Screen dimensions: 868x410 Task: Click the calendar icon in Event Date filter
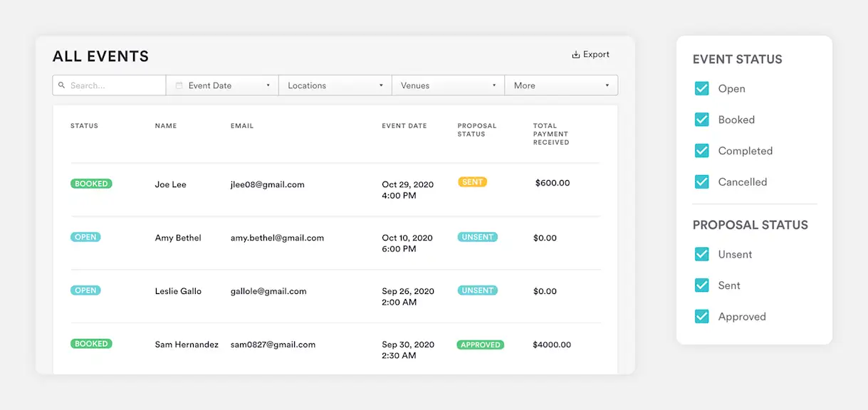coord(178,85)
